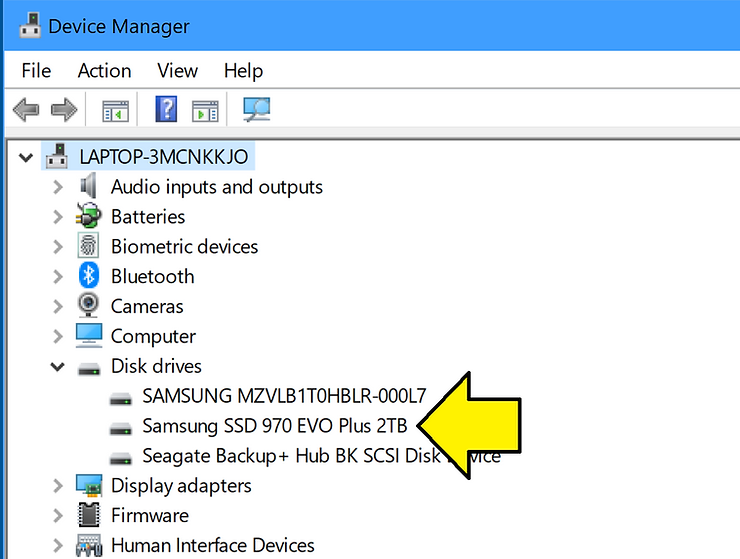The width and height of the screenshot is (740, 559).
Task: Show/hide action pane toolbar icon
Action: click(205, 111)
